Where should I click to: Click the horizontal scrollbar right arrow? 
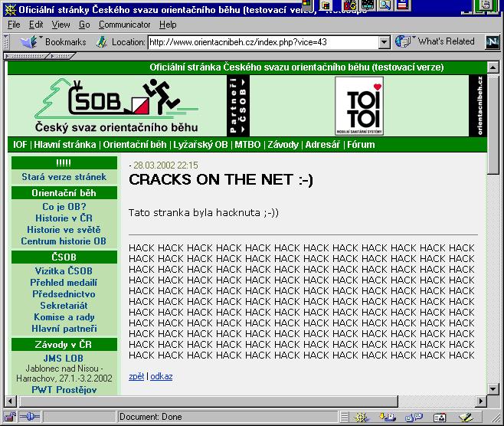pos(481,401)
